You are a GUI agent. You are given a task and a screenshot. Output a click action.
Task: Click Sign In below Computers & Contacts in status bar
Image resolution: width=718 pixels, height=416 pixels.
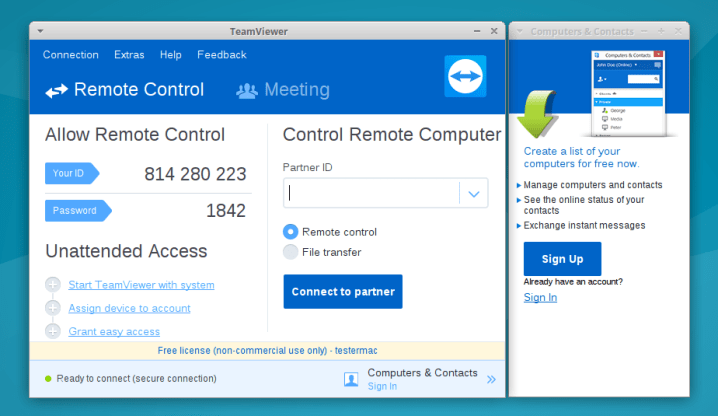[382, 386]
